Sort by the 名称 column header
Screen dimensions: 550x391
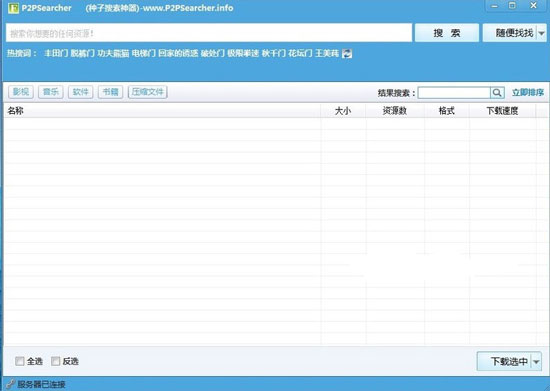point(162,111)
